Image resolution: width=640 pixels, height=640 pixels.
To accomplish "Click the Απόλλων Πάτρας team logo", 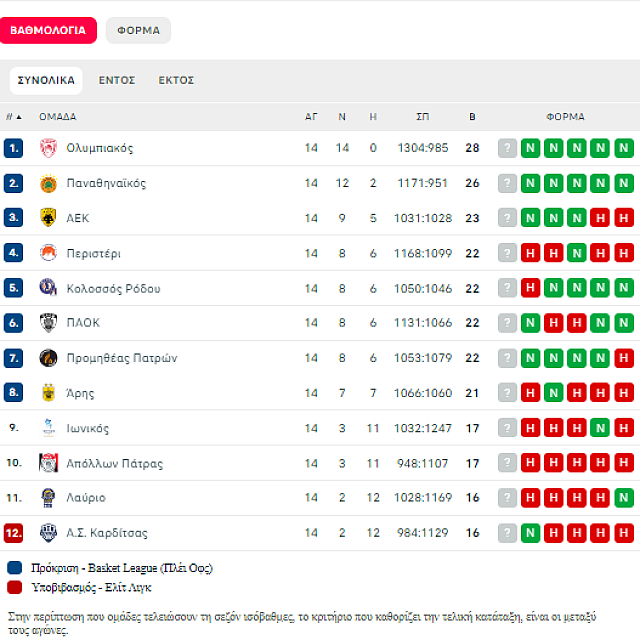I will [x=48, y=463].
